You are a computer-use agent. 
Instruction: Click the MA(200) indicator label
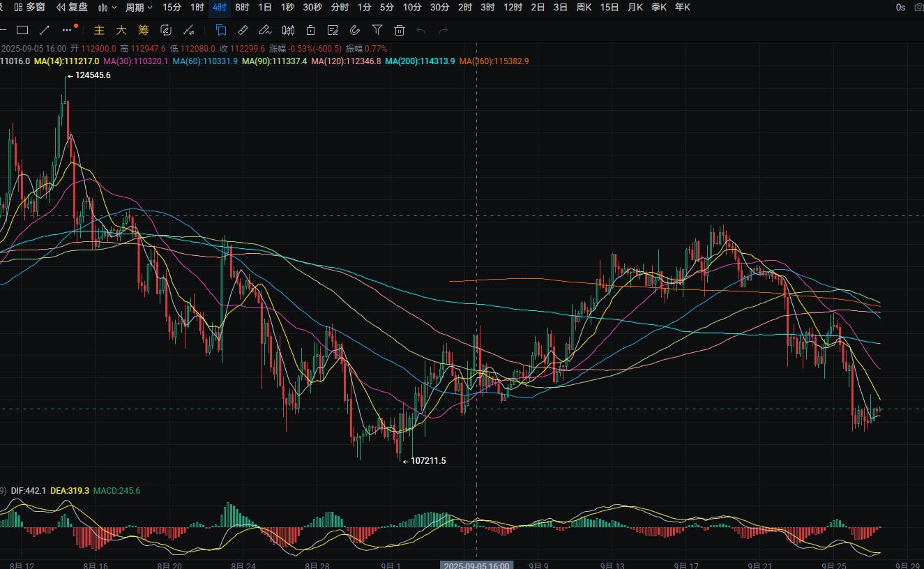(x=420, y=61)
